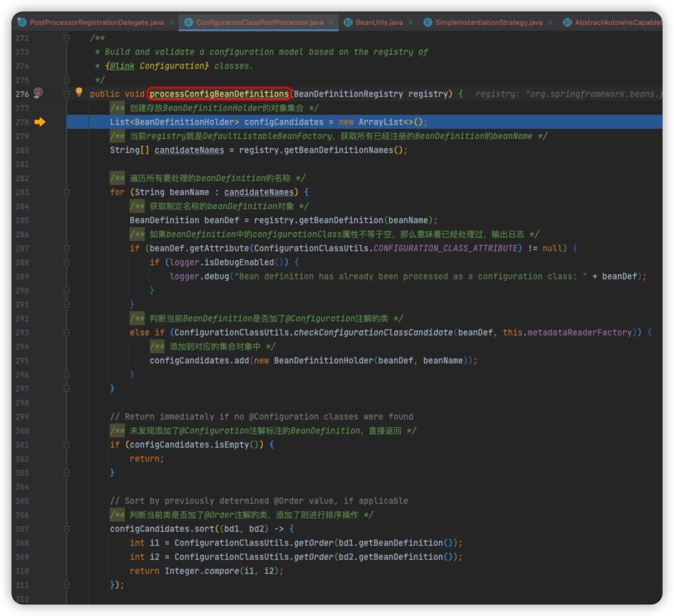
Task: Click the class icon of the SimpleInstantiationStrategy.java tab
Action: point(428,22)
